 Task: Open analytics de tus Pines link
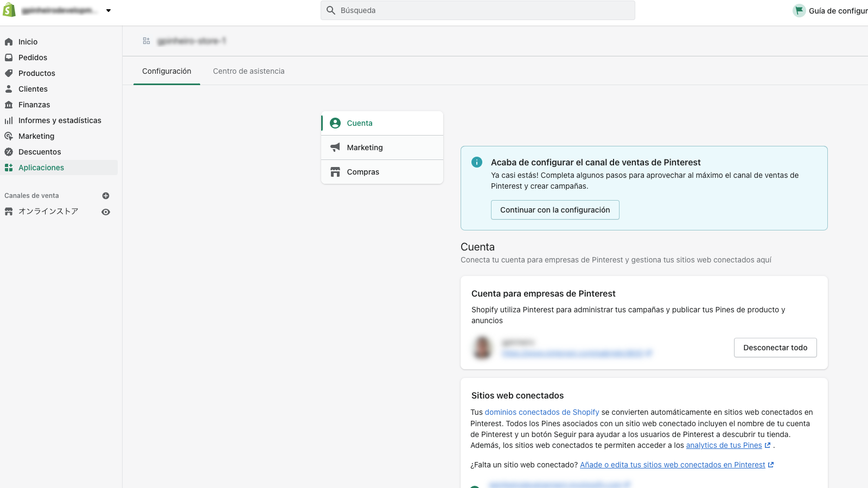724,445
